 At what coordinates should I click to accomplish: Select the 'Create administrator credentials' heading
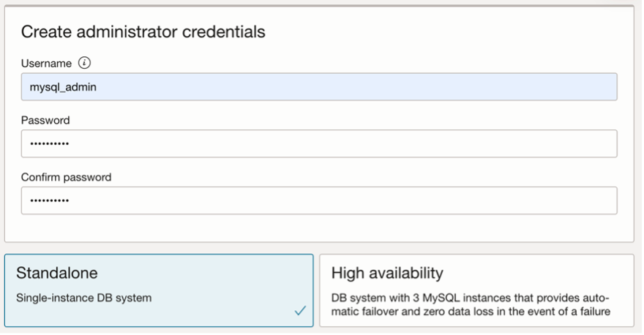pyautogui.click(x=143, y=31)
